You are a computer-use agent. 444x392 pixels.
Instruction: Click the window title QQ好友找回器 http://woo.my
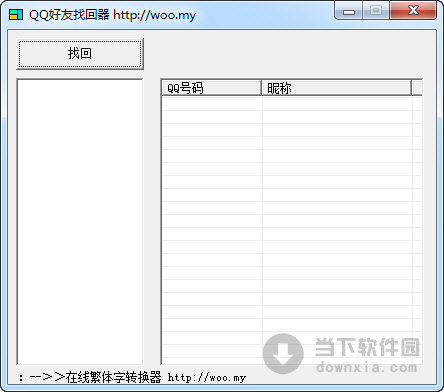(112, 15)
